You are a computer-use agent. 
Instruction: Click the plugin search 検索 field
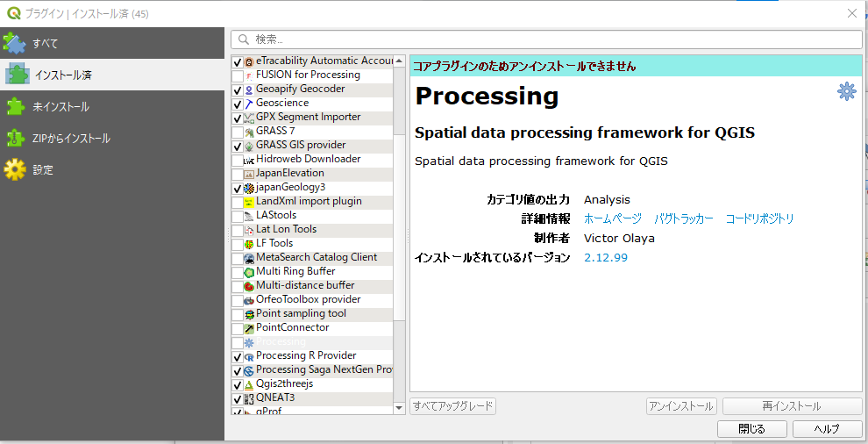pyautogui.click(x=546, y=39)
